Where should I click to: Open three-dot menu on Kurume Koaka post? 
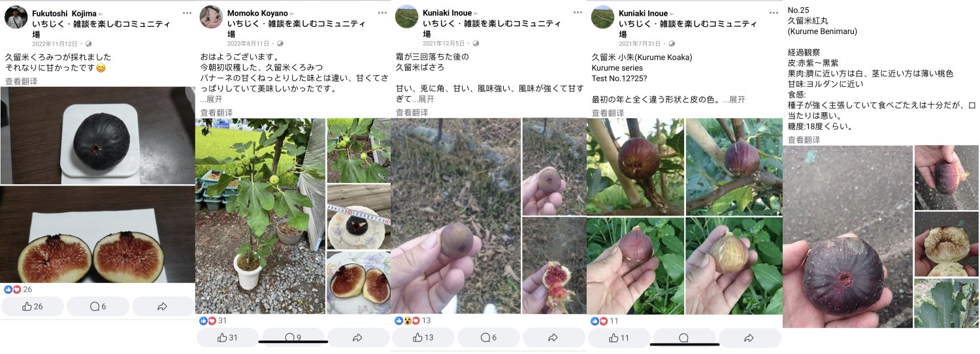coord(774,12)
